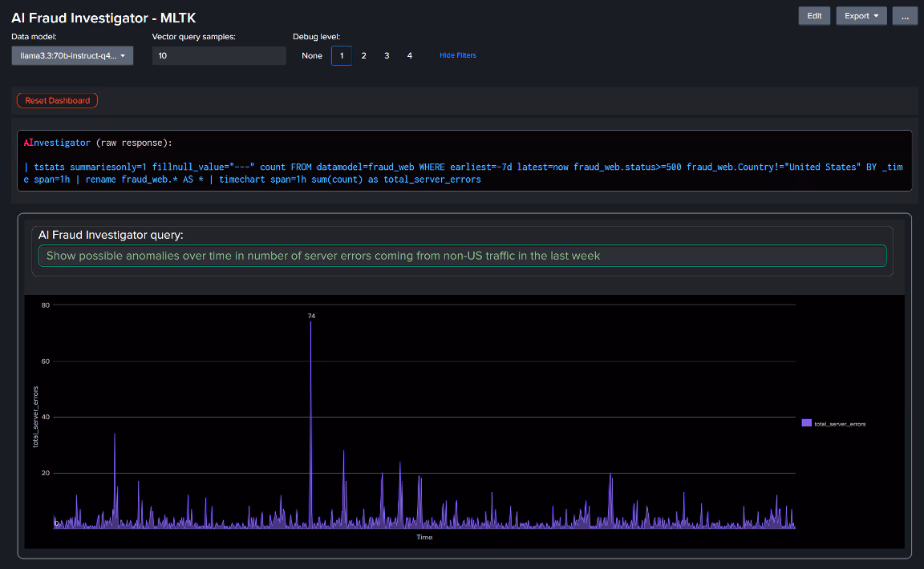Click the Vector query samples field

(x=218, y=55)
